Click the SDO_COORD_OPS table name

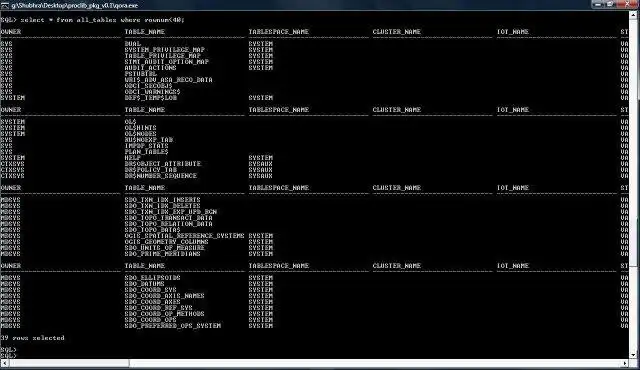click(x=151, y=320)
